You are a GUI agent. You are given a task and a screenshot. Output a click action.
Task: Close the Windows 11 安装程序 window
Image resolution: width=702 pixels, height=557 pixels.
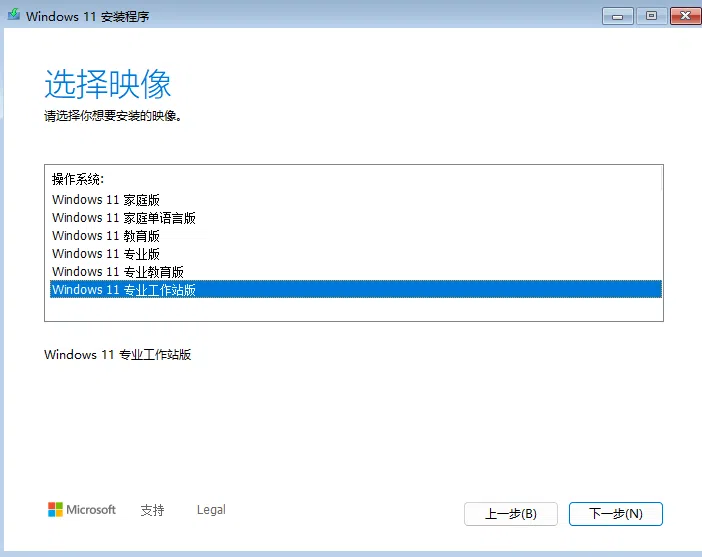coord(685,16)
